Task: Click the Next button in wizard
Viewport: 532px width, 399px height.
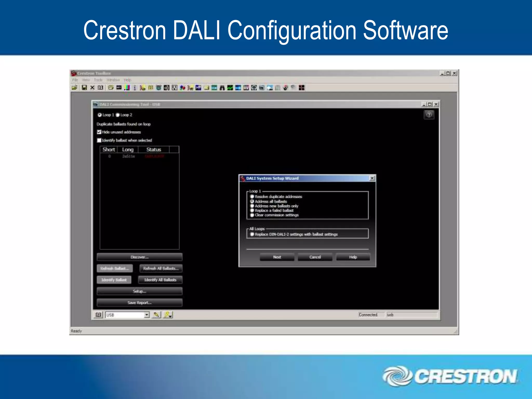Action: click(x=277, y=257)
